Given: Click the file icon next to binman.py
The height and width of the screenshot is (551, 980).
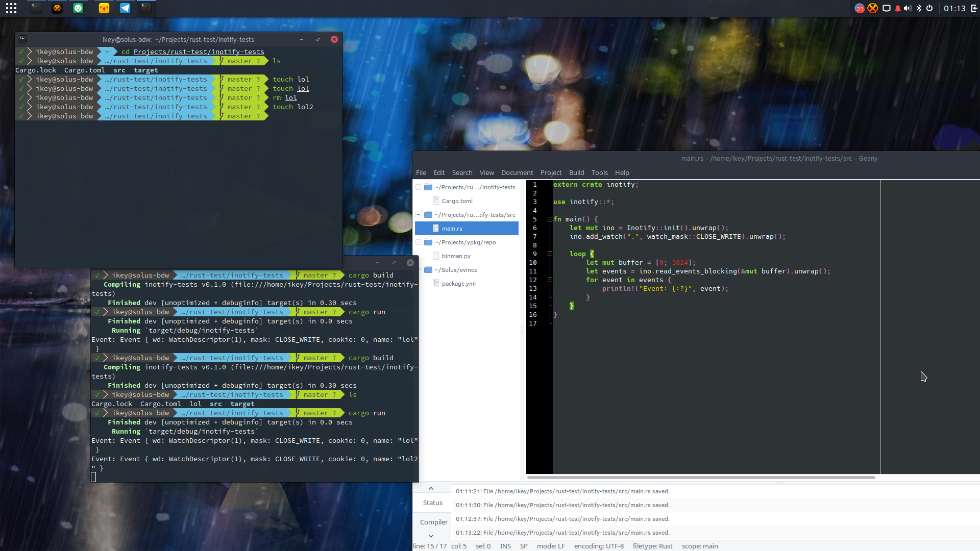Looking at the screenshot, I should point(436,256).
